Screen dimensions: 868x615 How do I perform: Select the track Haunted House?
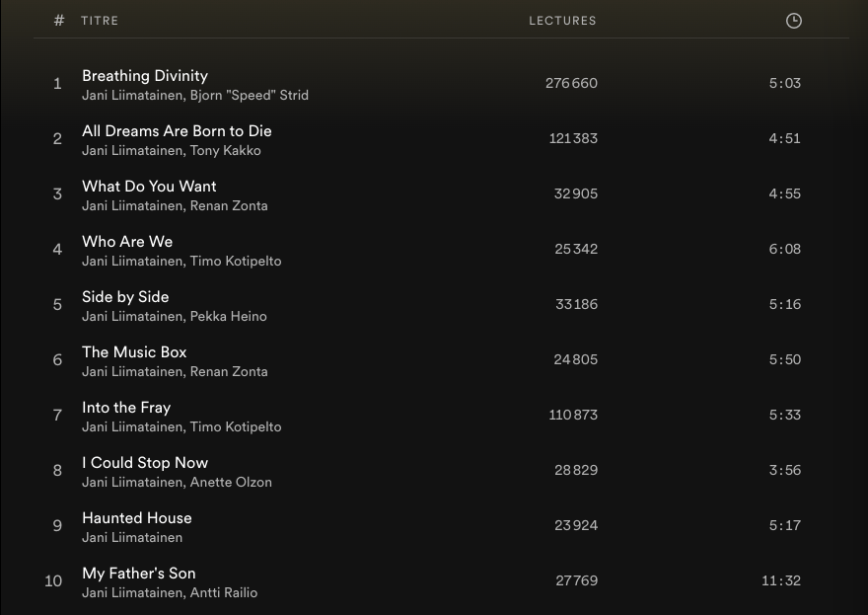137,518
